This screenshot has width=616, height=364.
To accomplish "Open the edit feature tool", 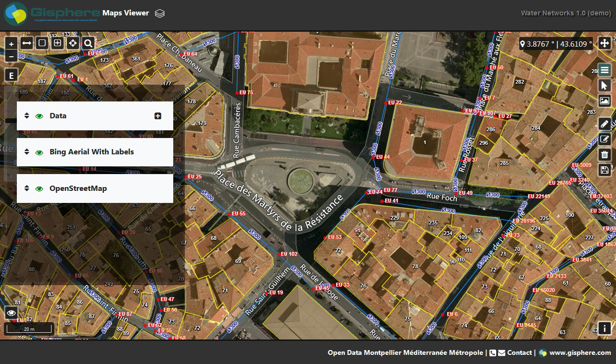I will (x=604, y=139).
